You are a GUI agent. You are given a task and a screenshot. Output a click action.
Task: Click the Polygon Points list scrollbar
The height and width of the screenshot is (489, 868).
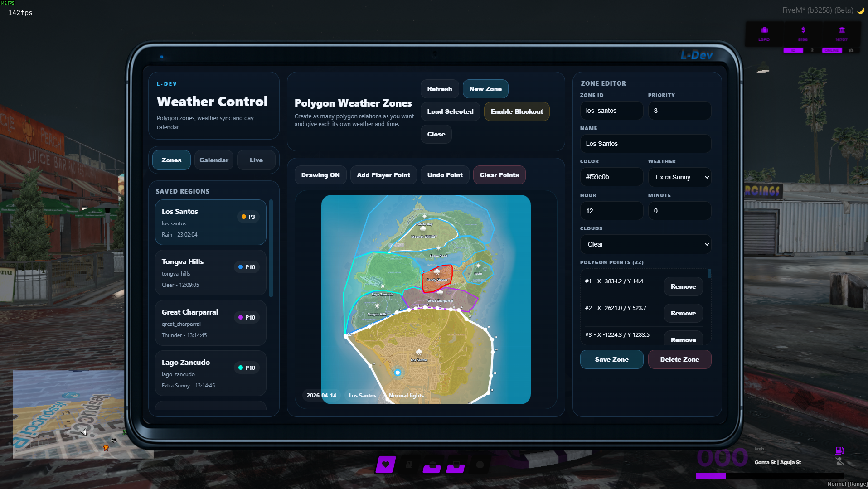[x=709, y=273]
